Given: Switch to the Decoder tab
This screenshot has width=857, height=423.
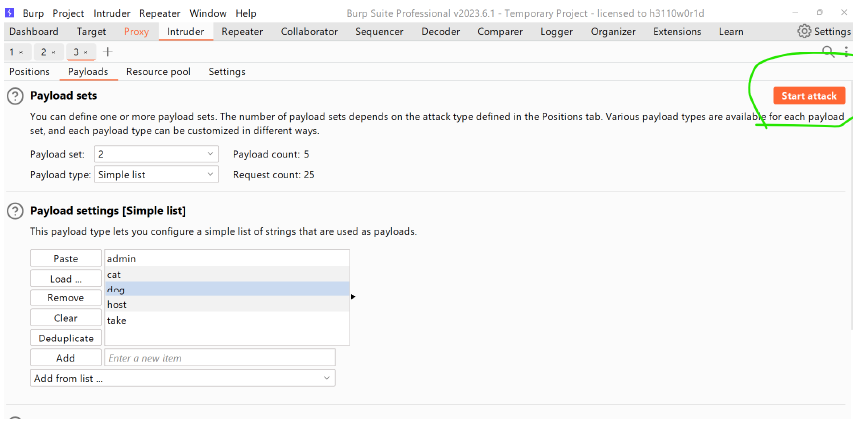Looking at the screenshot, I should point(441,32).
